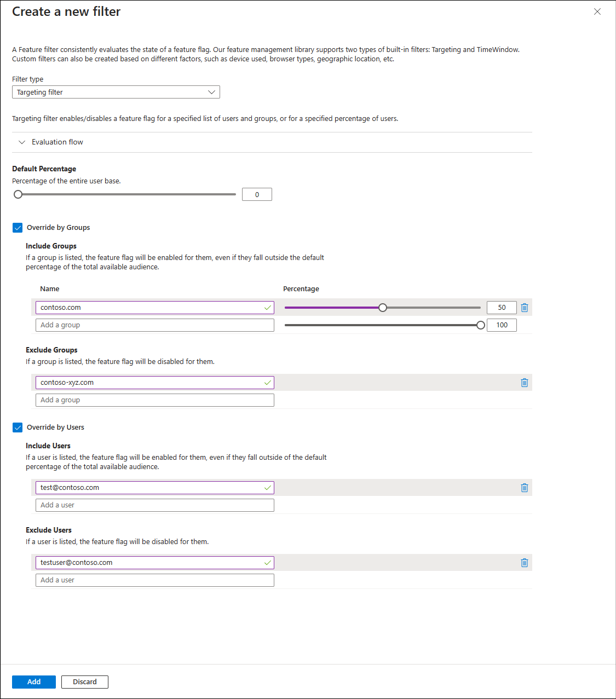The width and height of the screenshot is (616, 699).
Task: Uncheck the Override by Users checkbox
Action: 18,428
